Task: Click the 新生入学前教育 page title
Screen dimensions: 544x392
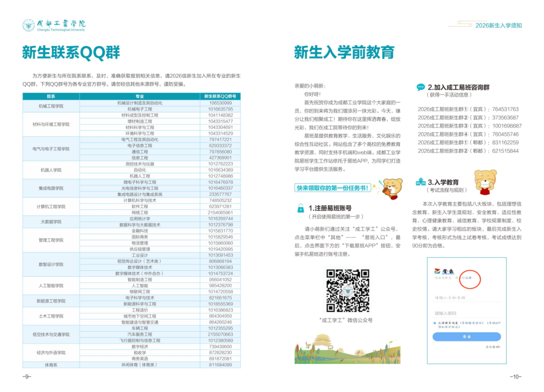Action: pos(344,52)
